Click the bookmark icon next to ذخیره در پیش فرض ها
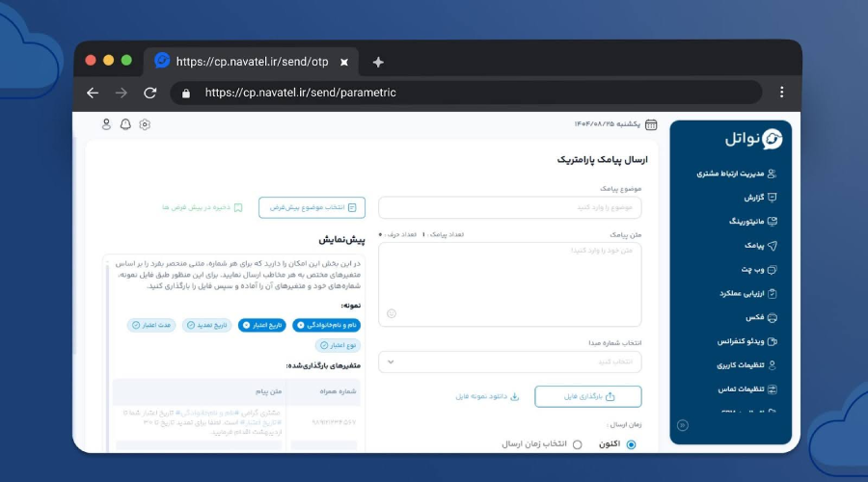The width and height of the screenshot is (868, 482). pyautogui.click(x=238, y=207)
